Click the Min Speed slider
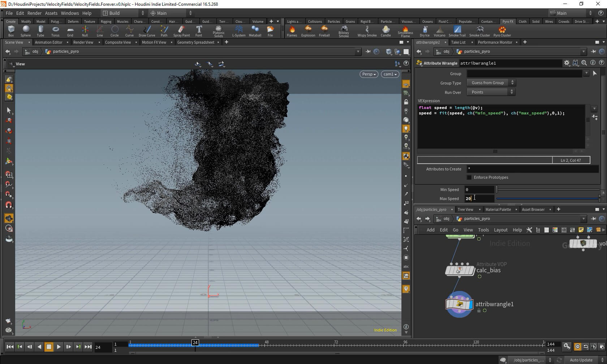The width and height of the screenshot is (607, 364). pos(547,190)
